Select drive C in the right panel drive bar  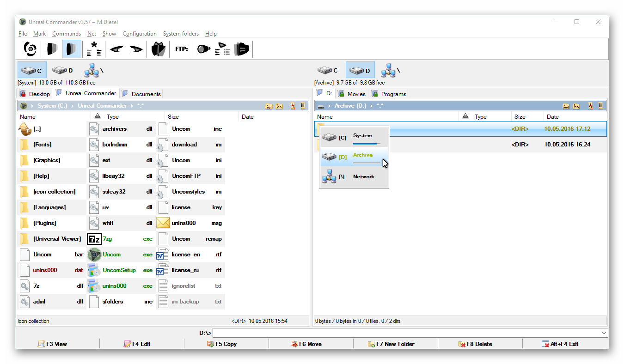328,70
